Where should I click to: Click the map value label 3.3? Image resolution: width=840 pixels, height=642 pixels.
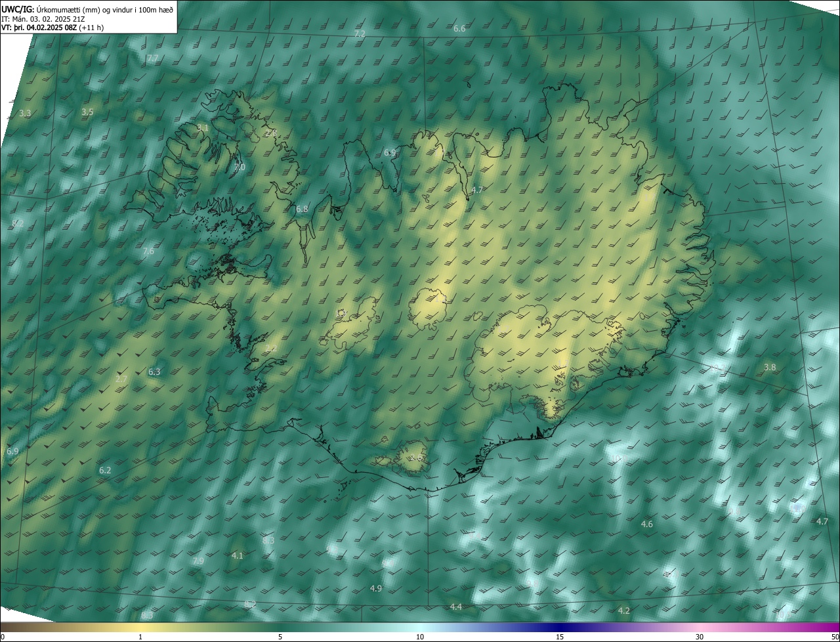tap(25, 114)
